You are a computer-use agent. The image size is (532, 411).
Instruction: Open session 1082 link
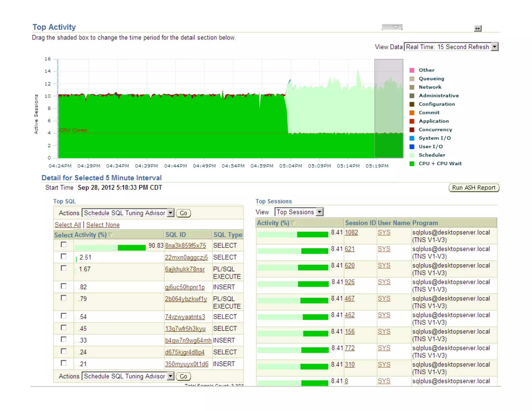pyautogui.click(x=351, y=232)
